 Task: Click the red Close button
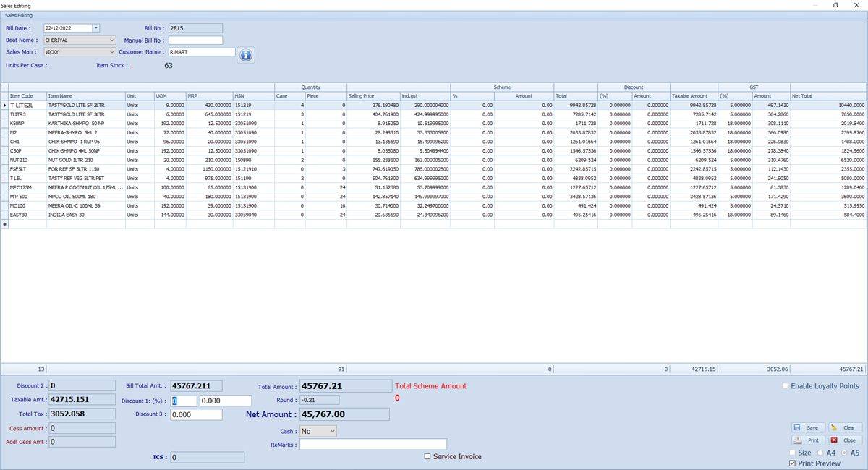[843, 440]
